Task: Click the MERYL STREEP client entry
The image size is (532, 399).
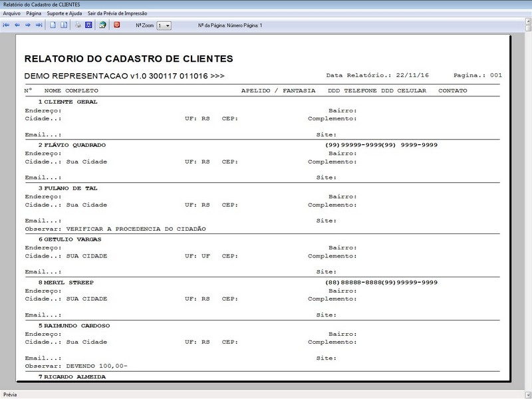Action: click(69, 282)
